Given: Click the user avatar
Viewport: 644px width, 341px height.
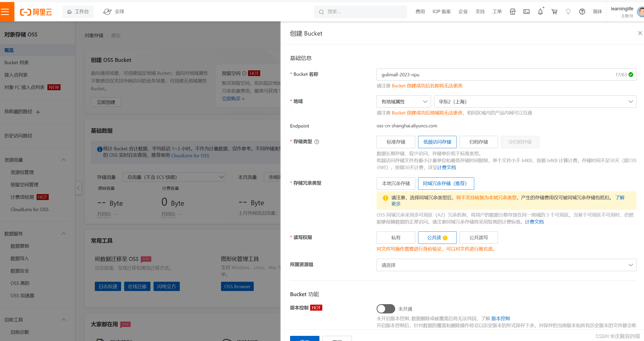Looking at the screenshot, I should click(641, 12).
